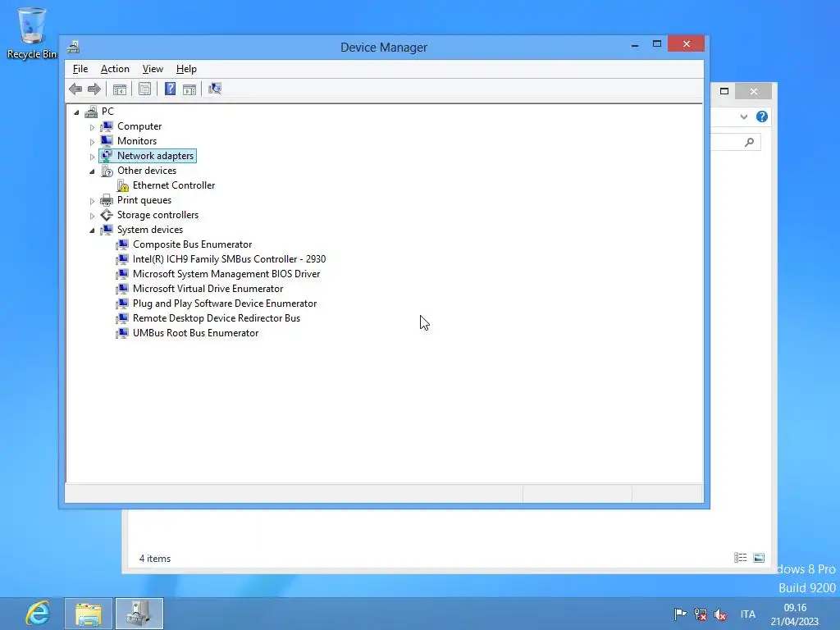The height and width of the screenshot is (630, 840).
Task: Click the Device Manager title bar icon
Action: coord(73,47)
